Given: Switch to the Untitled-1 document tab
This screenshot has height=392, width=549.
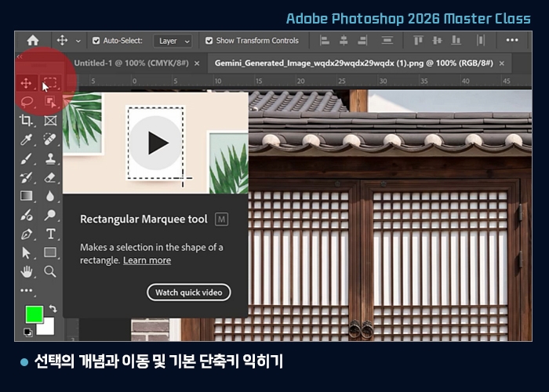Looking at the screenshot, I should pyautogui.click(x=131, y=64).
